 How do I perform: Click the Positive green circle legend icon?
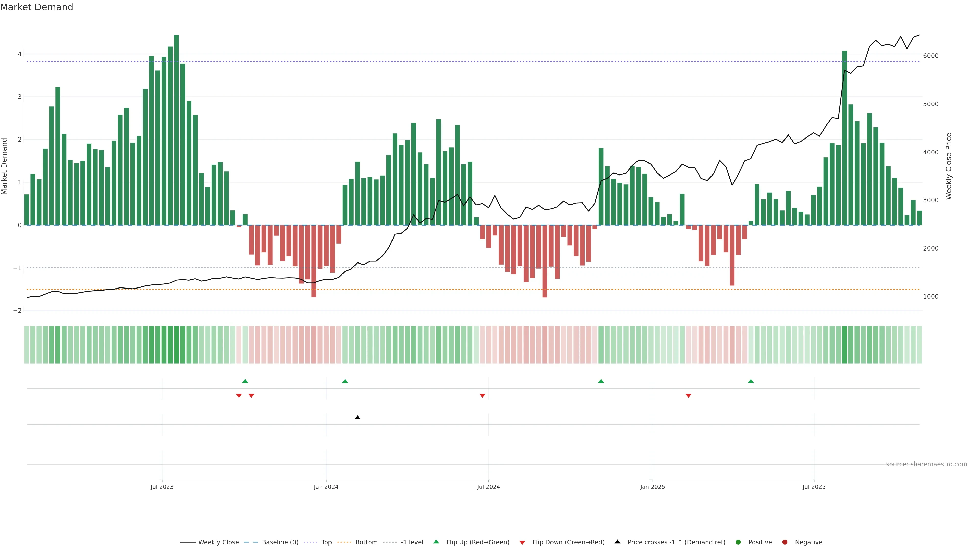point(738,542)
